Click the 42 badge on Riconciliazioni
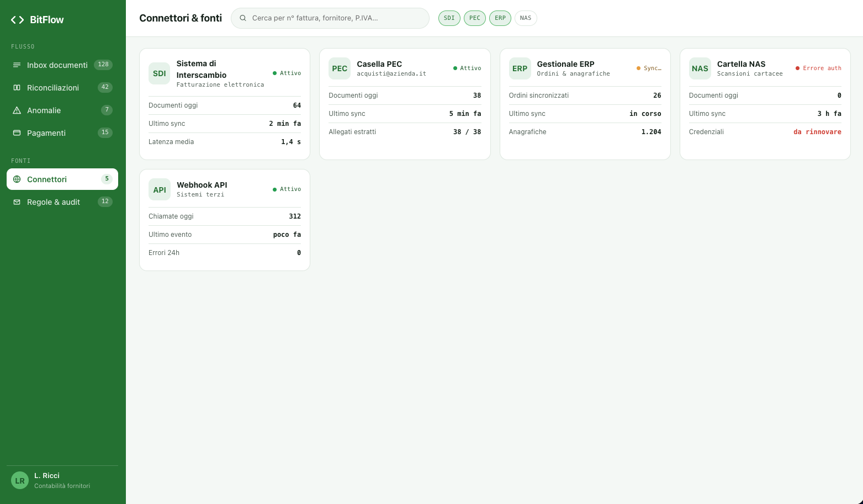863x504 pixels. (105, 87)
